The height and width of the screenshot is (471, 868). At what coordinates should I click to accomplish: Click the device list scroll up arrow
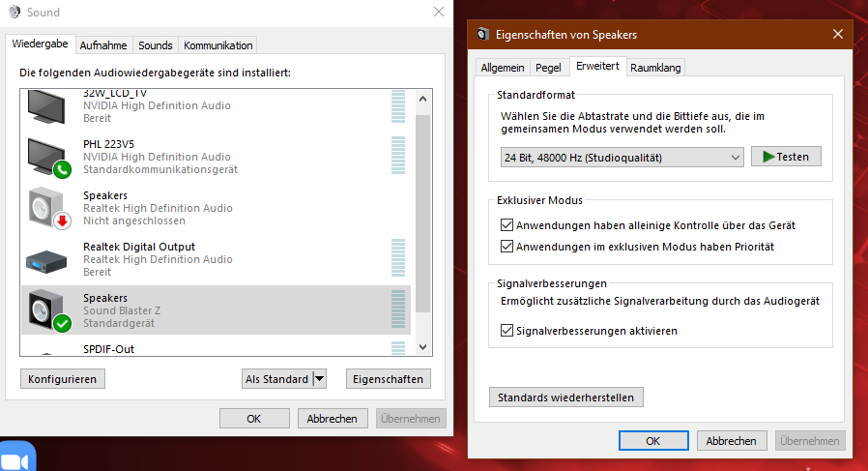[423, 99]
